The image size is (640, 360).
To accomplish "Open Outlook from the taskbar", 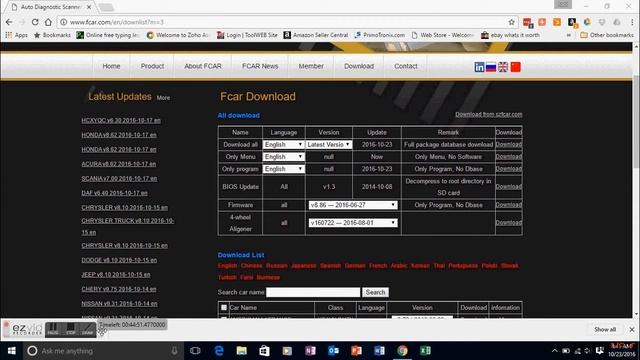I will tap(333, 351).
